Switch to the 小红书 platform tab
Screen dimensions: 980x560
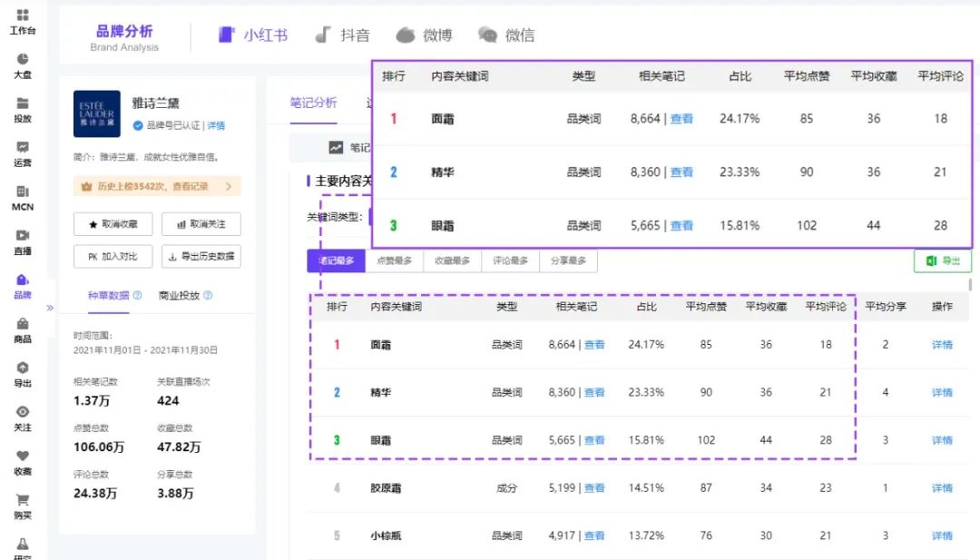click(253, 35)
